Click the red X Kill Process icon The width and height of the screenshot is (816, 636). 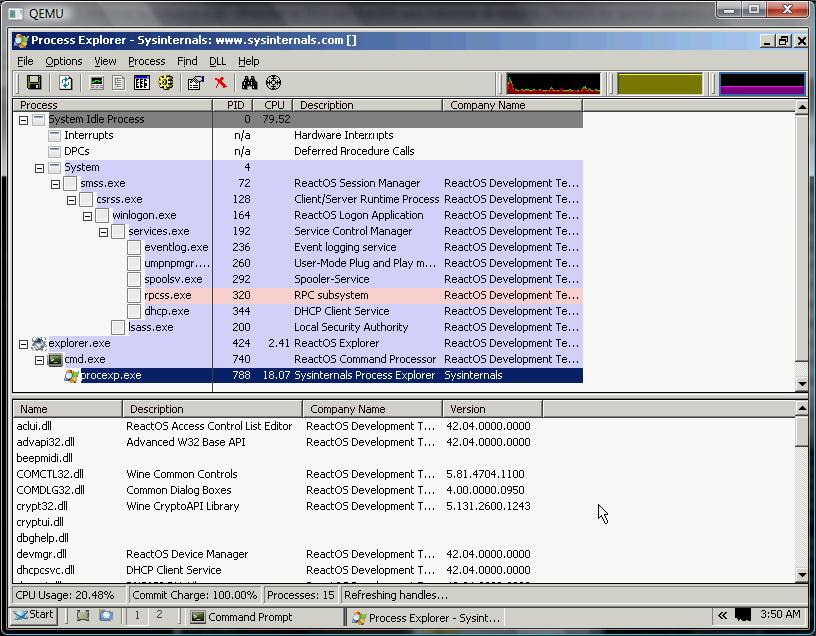point(220,83)
